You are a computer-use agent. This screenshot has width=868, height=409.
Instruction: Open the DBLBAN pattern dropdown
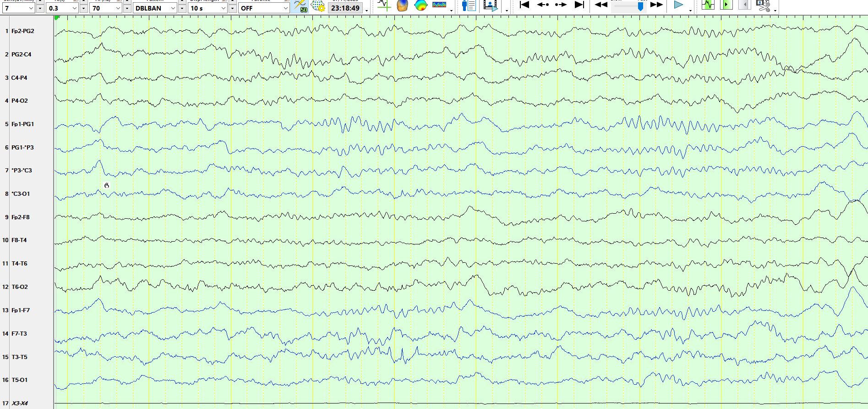pyautogui.click(x=155, y=8)
